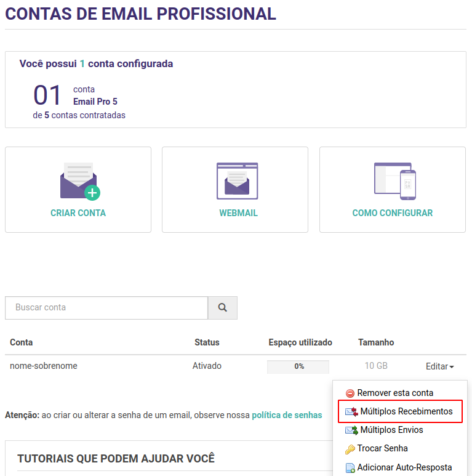Click the Trocar Senha key icon
The height and width of the screenshot is (476, 472).
350,449
